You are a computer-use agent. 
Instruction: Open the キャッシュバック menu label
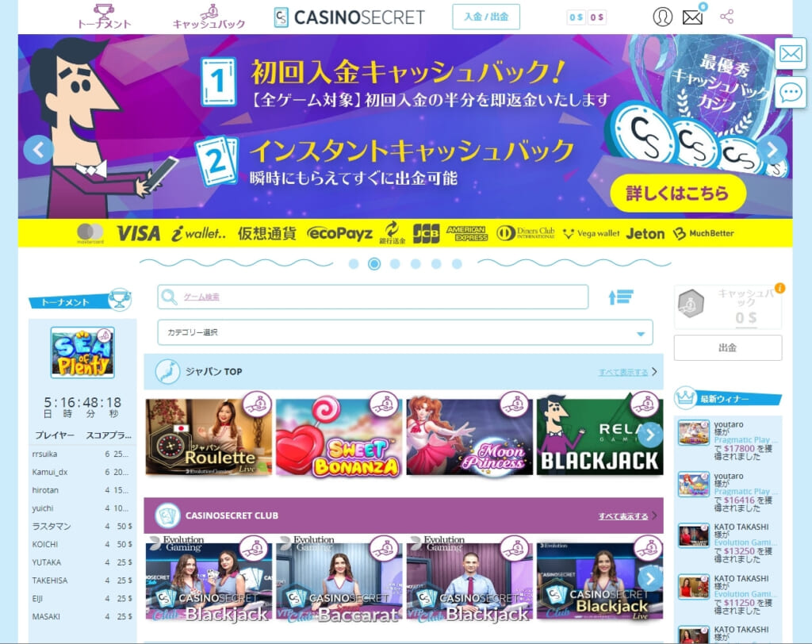209,24
